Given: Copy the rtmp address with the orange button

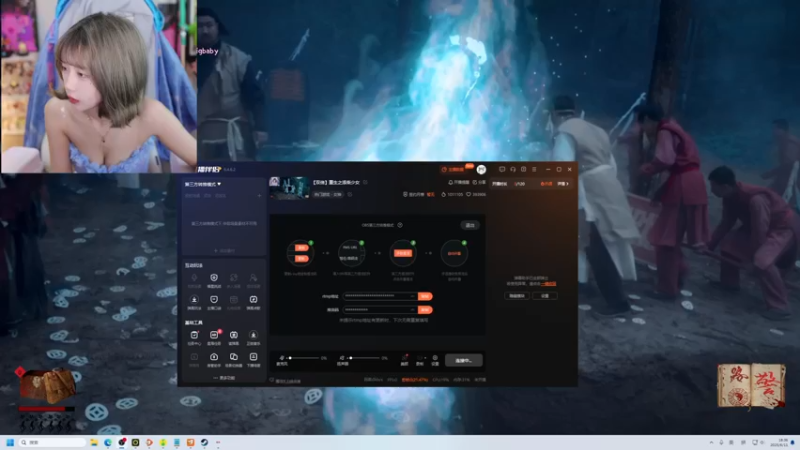Looking at the screenshot, I should point(425,296).
